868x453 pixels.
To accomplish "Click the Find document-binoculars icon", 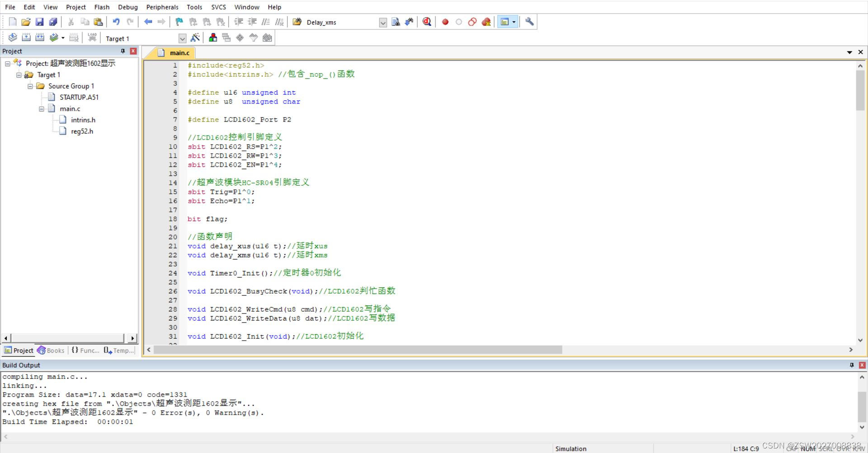I will [396, 22].
